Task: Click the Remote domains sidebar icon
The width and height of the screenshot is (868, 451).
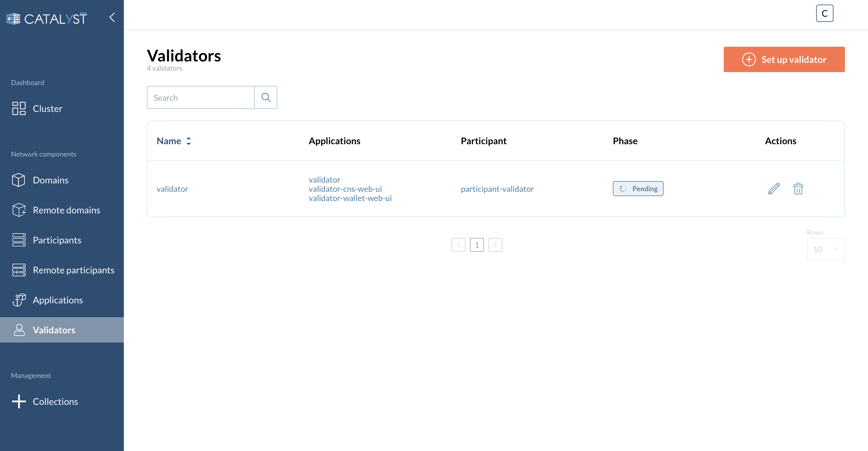Action: (x=19, y=210)
